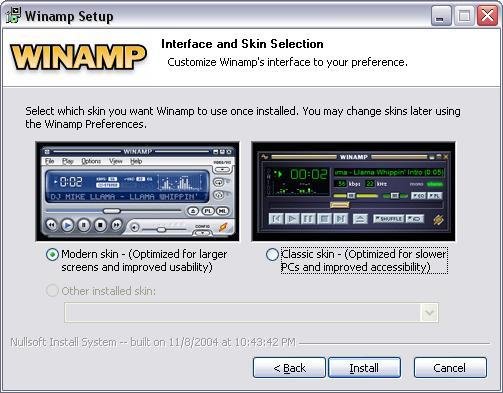Image resolution: width=503 pixels, height=393 pixels.
Task: Click the orange lightning bolt in Modern skin preview
Action: pos(223,226)
